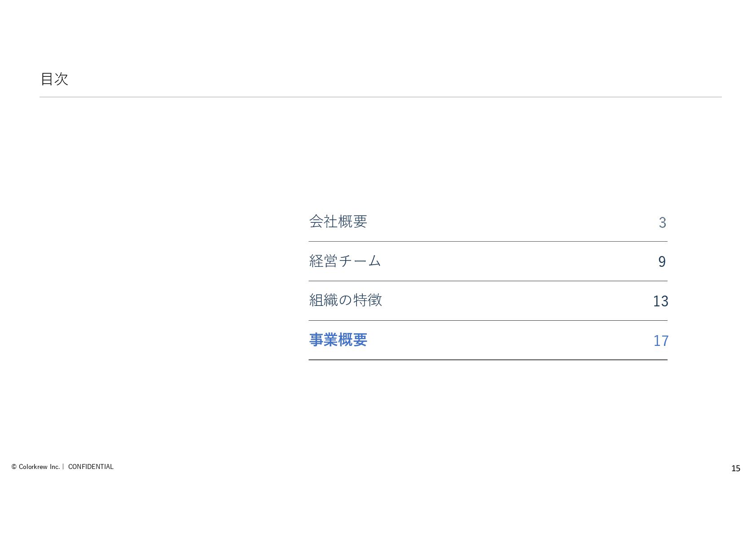
Task: Click the 目次 slide title
Action: [54, 79]
